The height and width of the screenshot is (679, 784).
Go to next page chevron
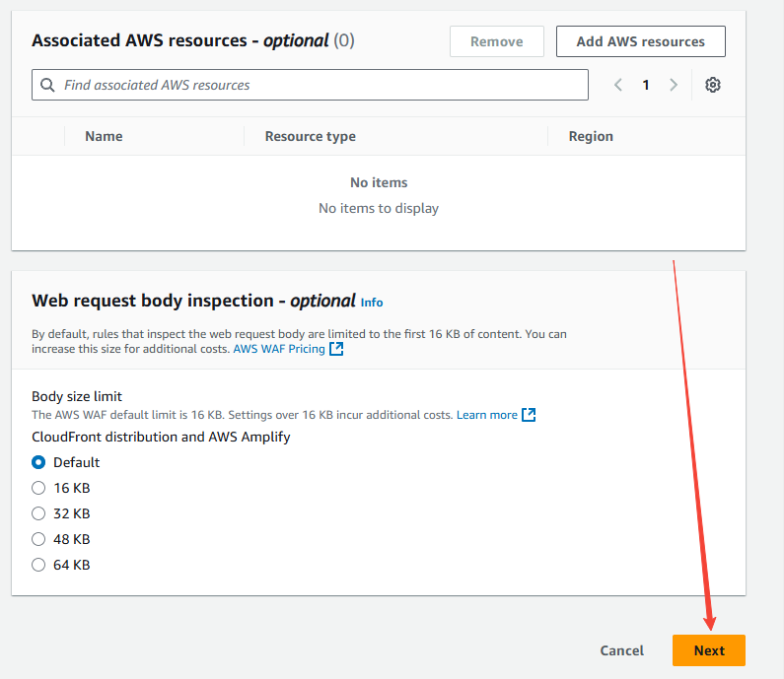[674, 85]
